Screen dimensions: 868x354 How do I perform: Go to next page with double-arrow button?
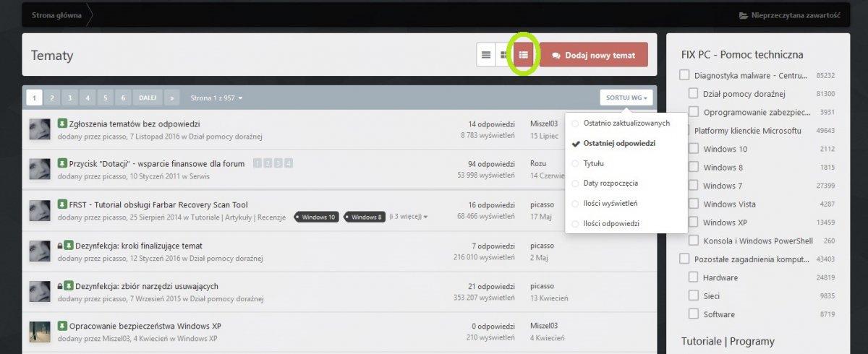[x=171, y=98]
